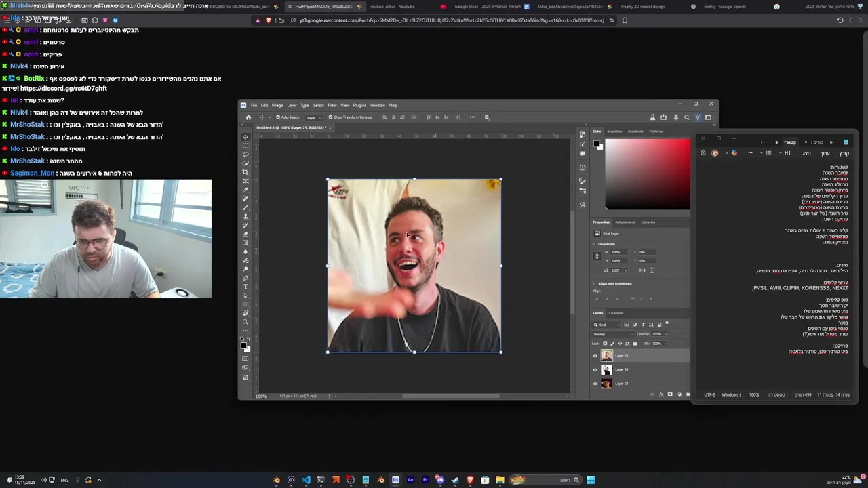Click the share icon in Photoshop header
This screenshot has width=868, height=488.
tap(663, 117)
